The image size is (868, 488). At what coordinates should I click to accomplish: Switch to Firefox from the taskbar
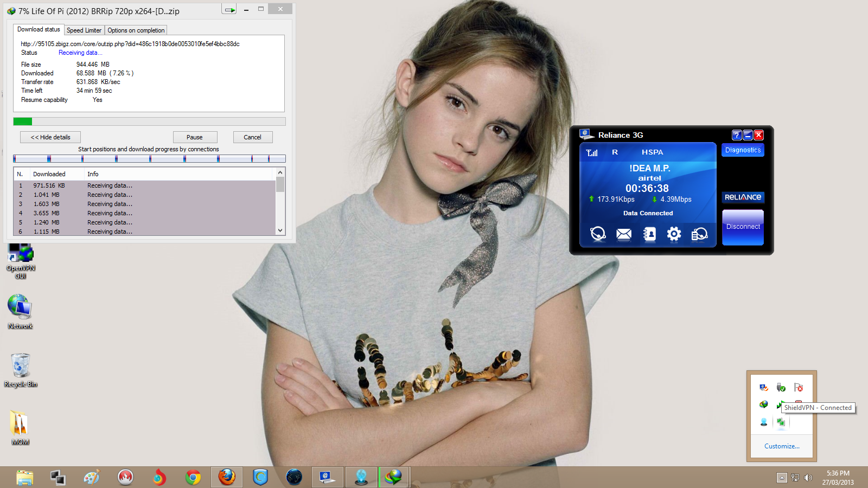point(227,477)
